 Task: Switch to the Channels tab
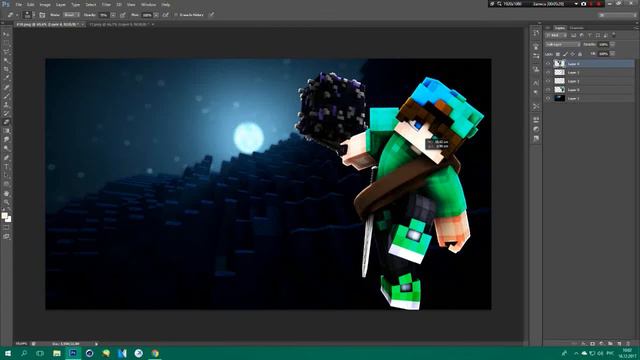click(577, 28)
